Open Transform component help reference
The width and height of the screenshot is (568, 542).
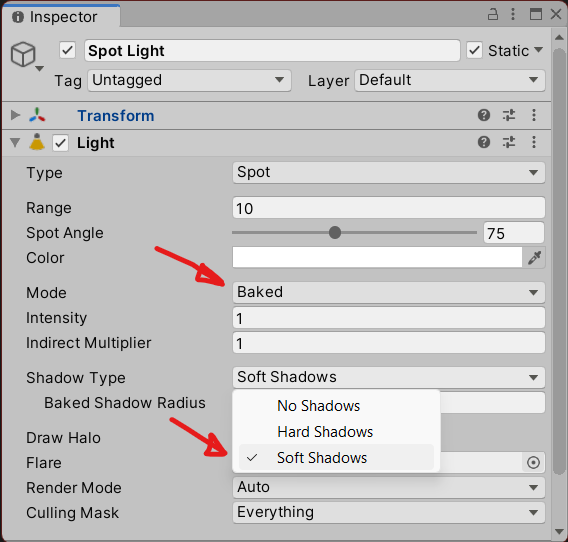484,115
